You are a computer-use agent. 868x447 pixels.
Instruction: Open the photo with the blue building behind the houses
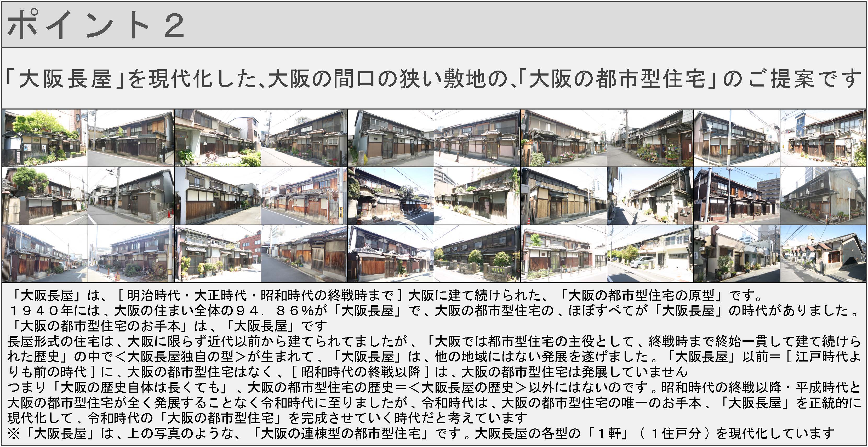pyautogui.click(x=824, y=138)
